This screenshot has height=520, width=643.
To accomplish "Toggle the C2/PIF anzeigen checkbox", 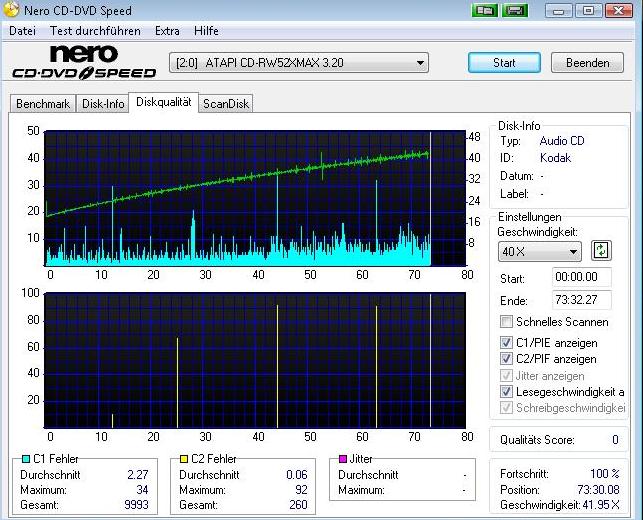I will (x=508, y=359).
